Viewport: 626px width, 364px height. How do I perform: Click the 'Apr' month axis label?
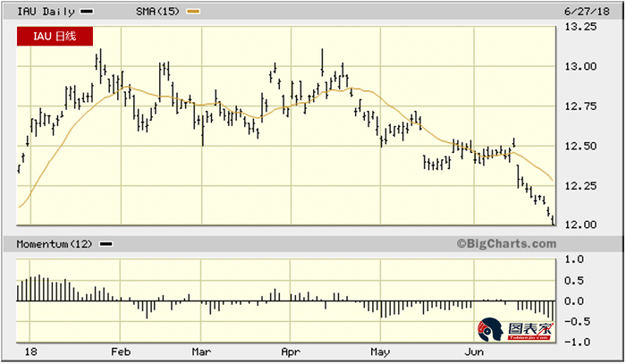291,352
